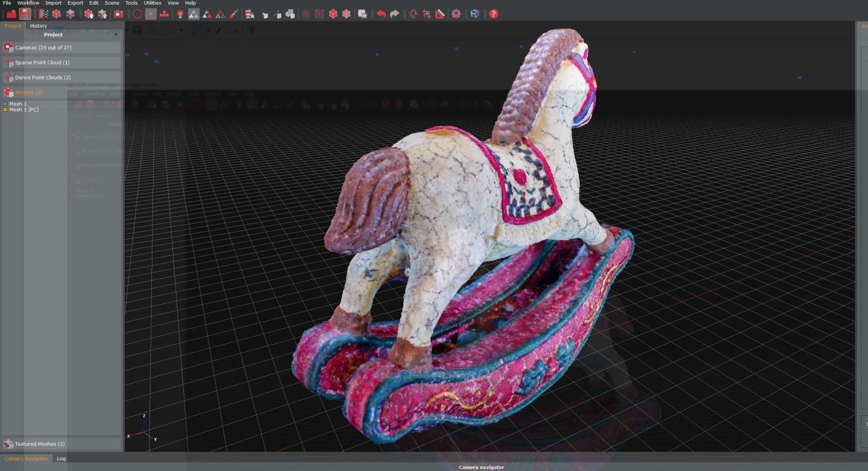Screen dimensions: 868x471
Task: Open the Import menu
Action: pyautogui.click(x=53, y=3)
